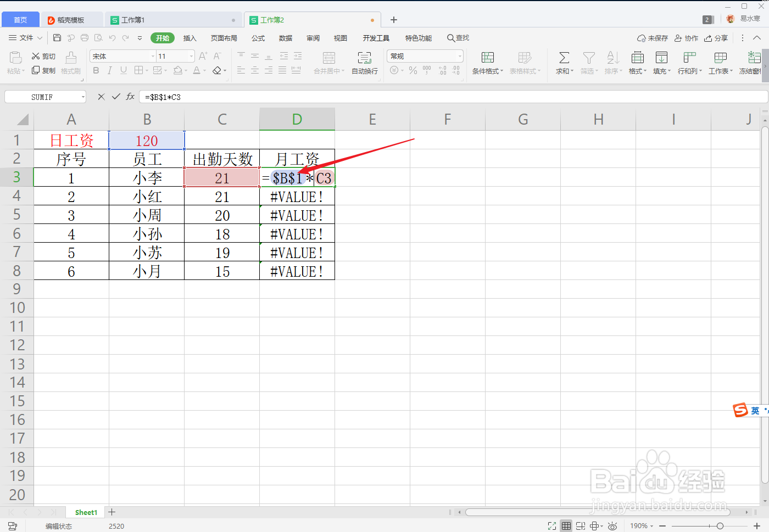Increase font size with the A+ icon
Image resolution: width=769 pixels, height=532 pixels.
pyautogui.click(x=203, y=56)
